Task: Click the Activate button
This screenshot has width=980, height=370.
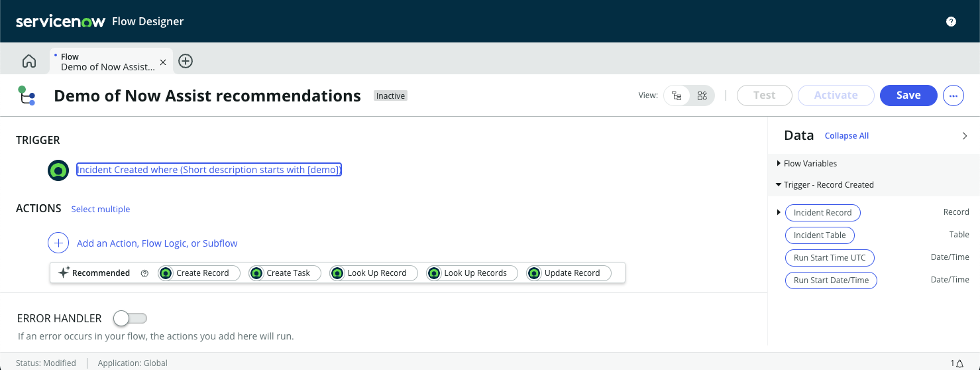Action: click(x=836, y=95)
